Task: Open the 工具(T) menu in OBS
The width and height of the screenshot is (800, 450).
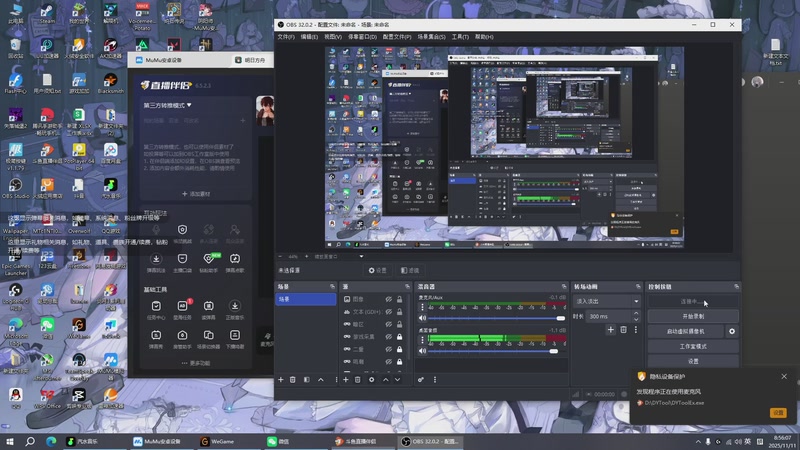Action: tap(460, 37)
